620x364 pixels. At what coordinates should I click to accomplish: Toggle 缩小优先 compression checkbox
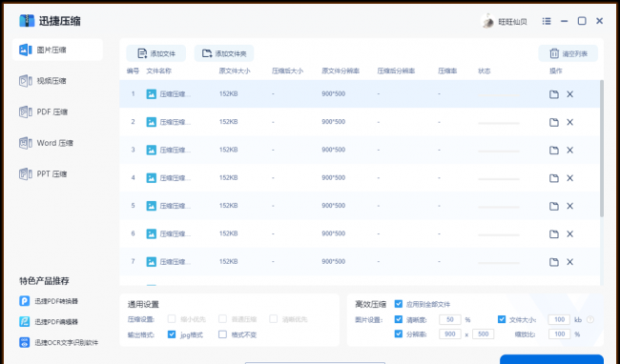pyautogui.click(x=172, y=318)
